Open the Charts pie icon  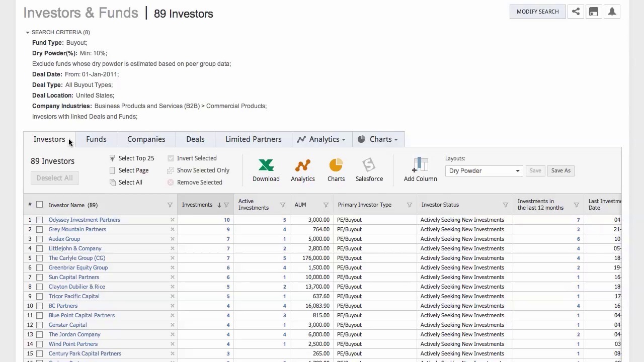point(336,170)
